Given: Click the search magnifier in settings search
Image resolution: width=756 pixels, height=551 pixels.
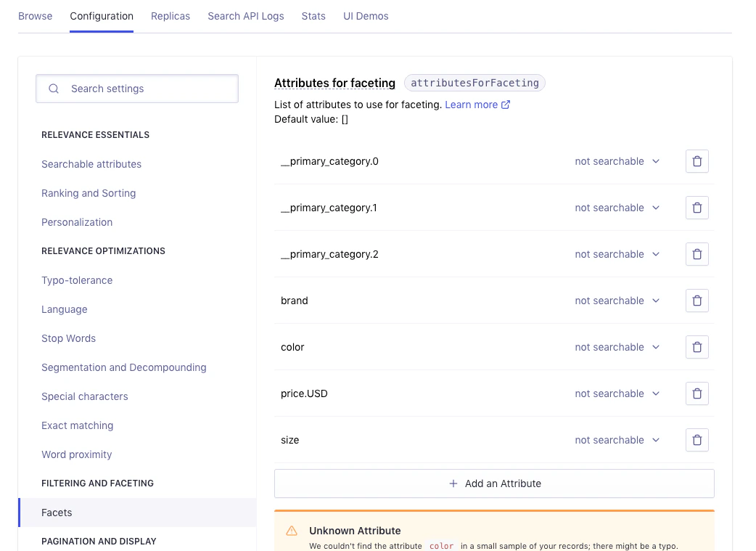Looking at the screenshot, I should [54, 88].
